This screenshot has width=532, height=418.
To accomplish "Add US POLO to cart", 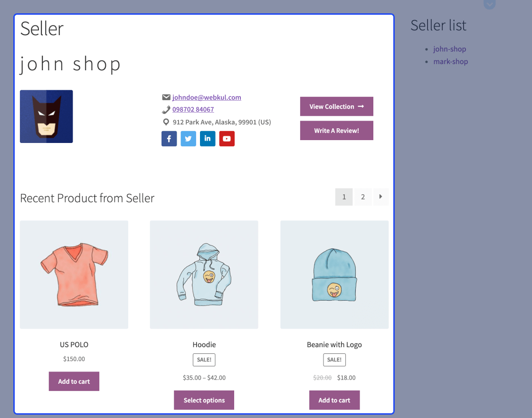I will tap(74, 381).
